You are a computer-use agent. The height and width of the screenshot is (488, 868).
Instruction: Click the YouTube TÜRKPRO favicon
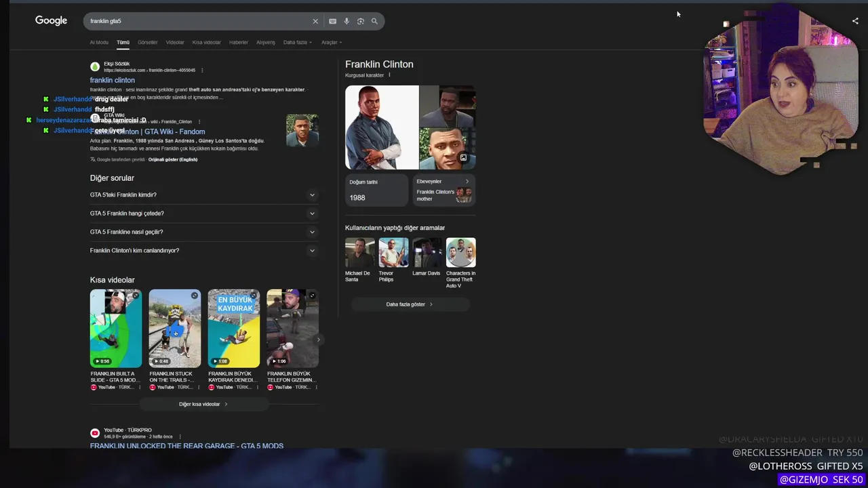click(95, 433)
